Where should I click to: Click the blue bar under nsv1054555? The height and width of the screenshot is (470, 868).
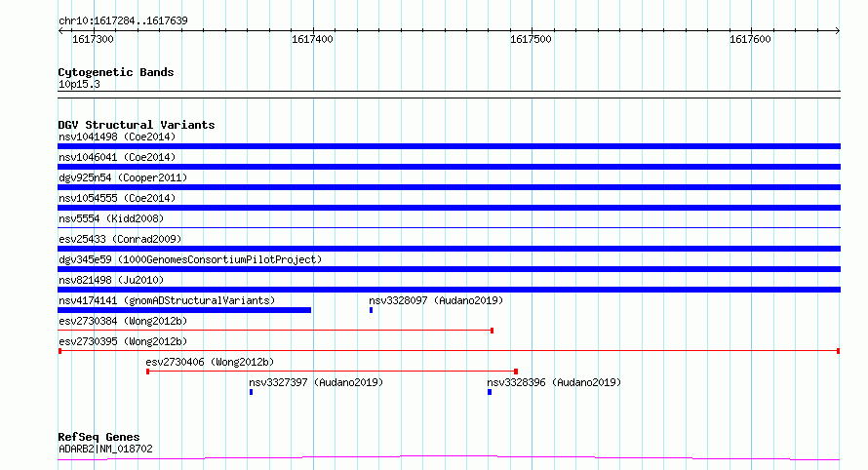449,208
